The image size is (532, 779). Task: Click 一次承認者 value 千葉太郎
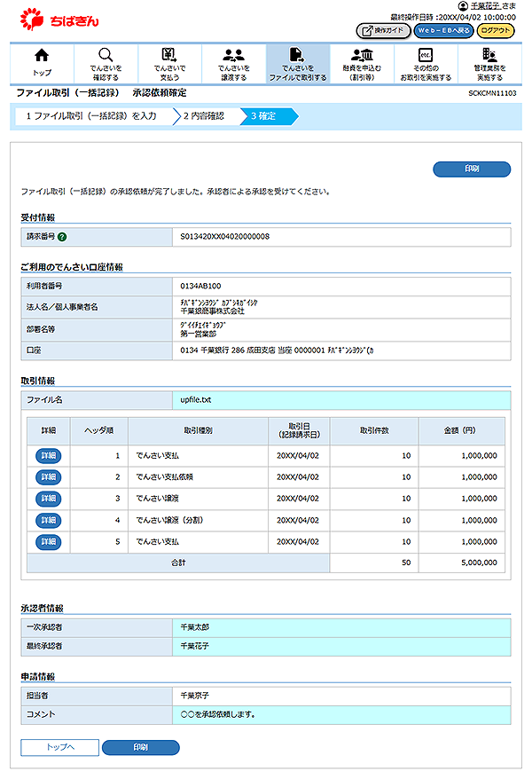click(x=194, y=627)
